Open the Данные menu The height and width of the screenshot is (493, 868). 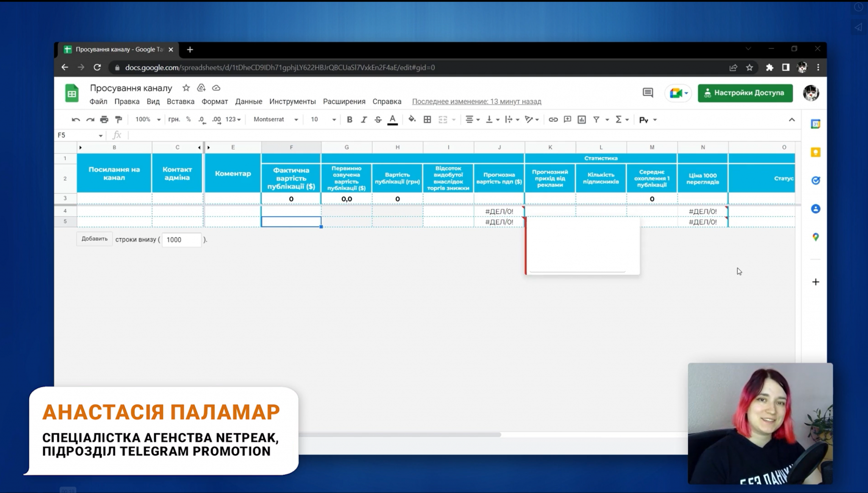tap(249, 101)
